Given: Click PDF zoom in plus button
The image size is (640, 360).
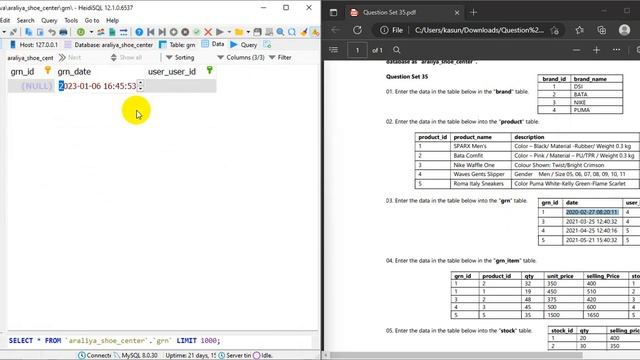Looking at the screenshot, I should coord(596,50).
